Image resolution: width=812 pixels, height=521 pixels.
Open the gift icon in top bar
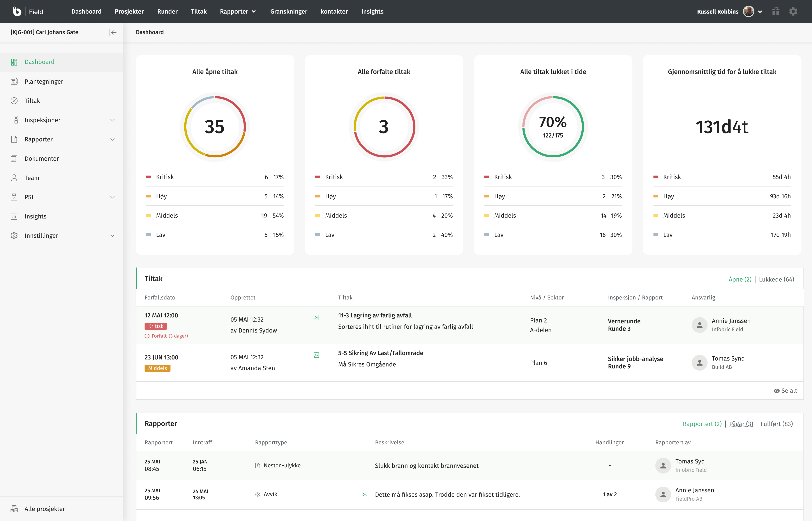(x=775, y=12)
